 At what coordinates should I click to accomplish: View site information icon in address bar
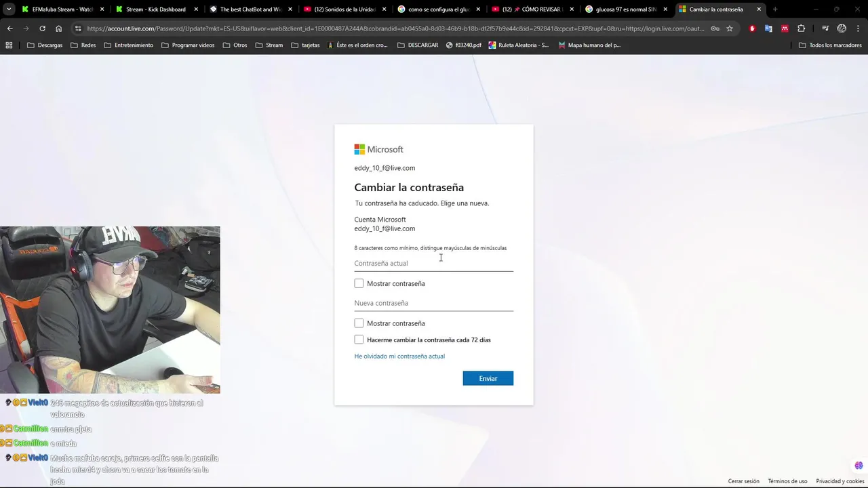point(78,28)
